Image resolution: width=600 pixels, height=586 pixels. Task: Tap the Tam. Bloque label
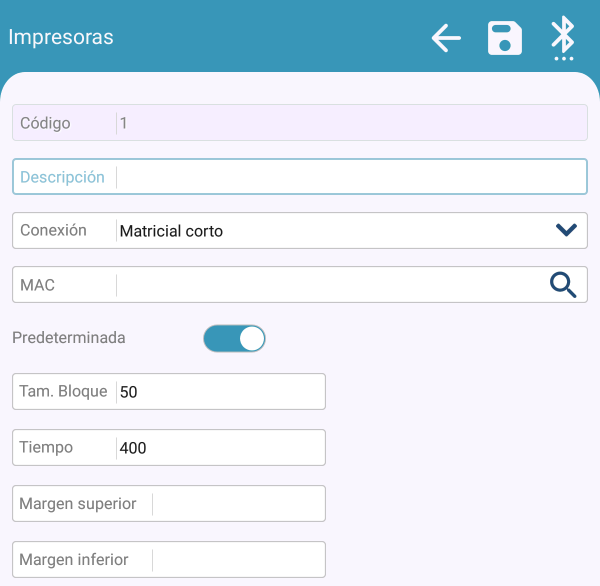(63, 391)
